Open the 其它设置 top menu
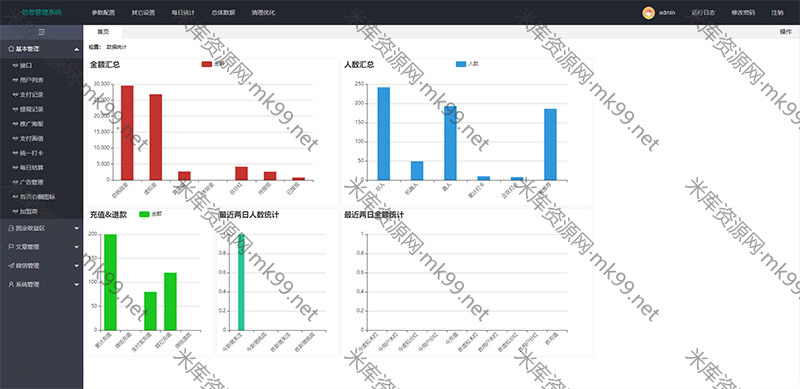800x389 pixels. (143, 13)
